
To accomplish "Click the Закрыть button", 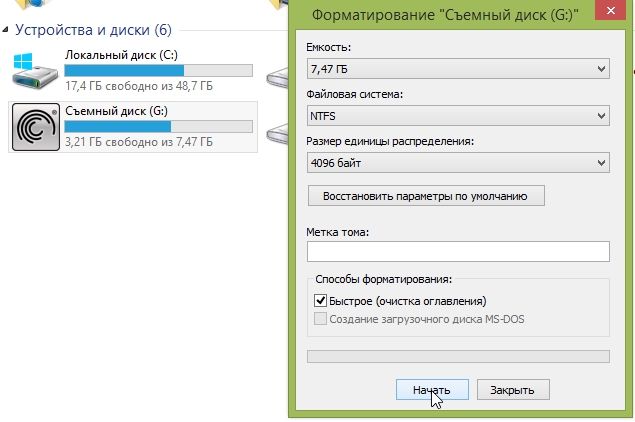I will (513, 390).
